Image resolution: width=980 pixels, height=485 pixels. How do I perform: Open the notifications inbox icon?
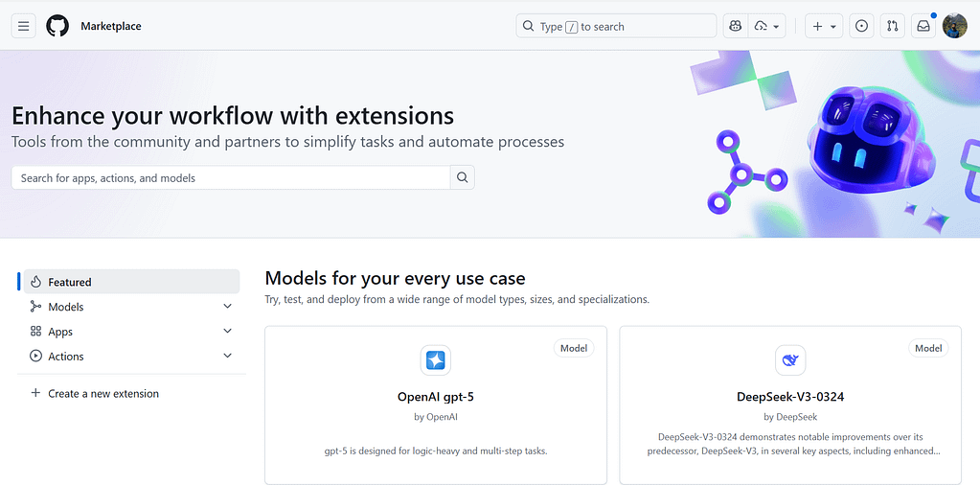[923, 26]
